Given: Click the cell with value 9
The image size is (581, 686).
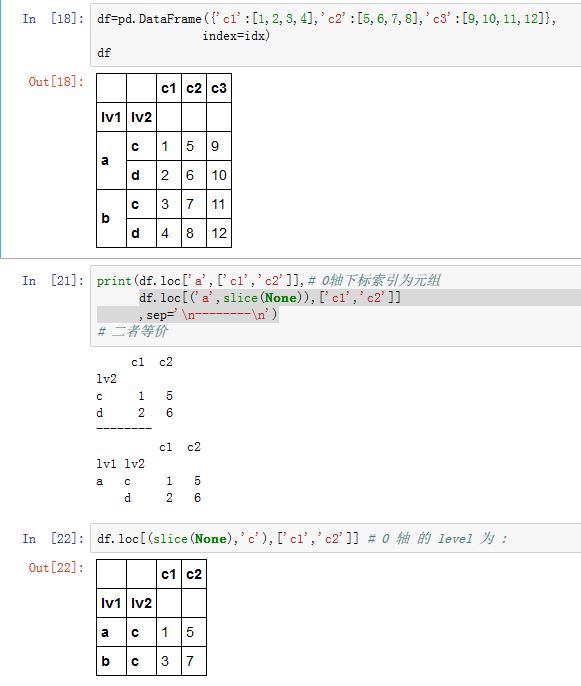Looking at the screenshot, I should click(x=219, y=146).
